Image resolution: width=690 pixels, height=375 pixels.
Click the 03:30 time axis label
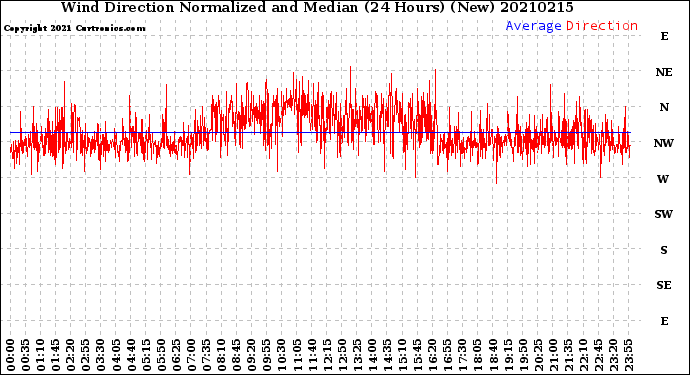(101, 355)
